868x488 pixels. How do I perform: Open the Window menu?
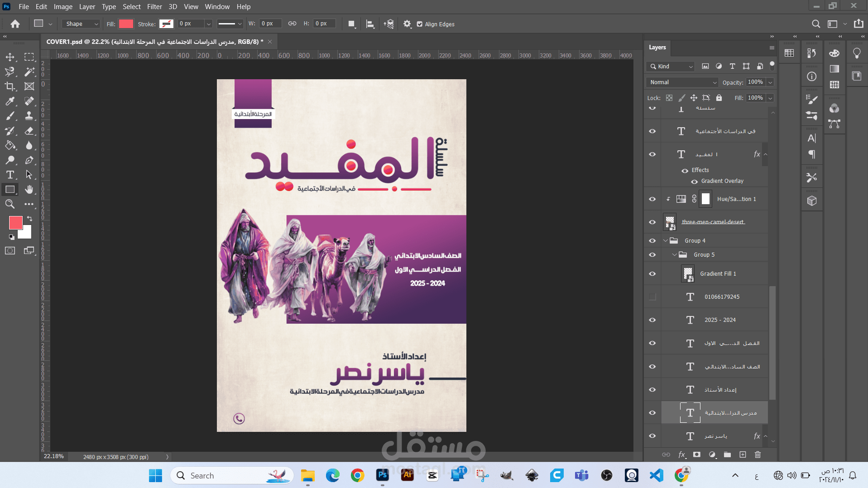(217, 6)
